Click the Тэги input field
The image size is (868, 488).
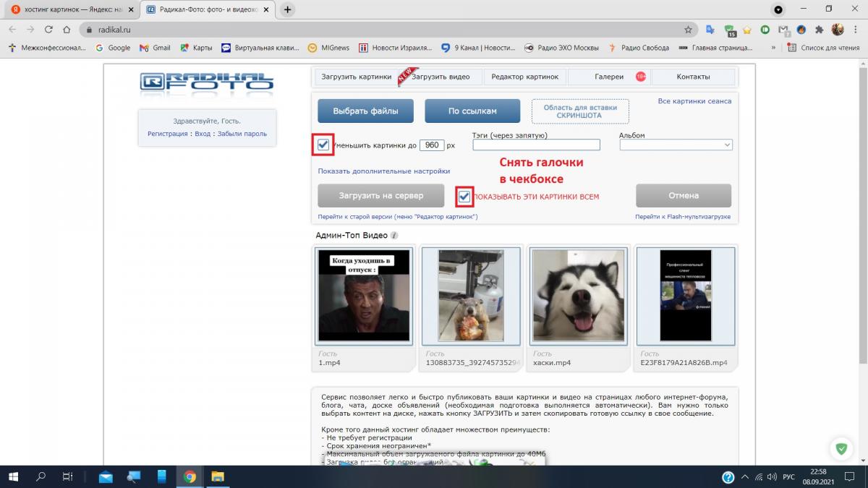tap(536, 145)
